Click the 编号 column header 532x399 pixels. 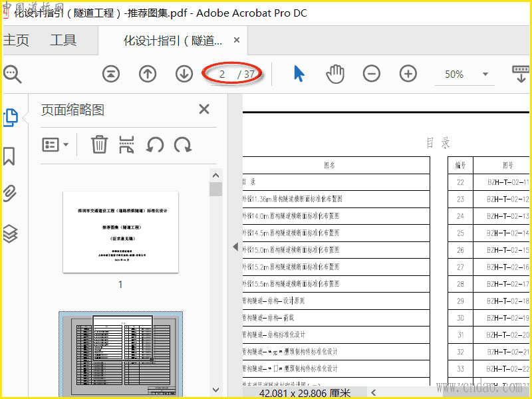click(x=460, y=165)
